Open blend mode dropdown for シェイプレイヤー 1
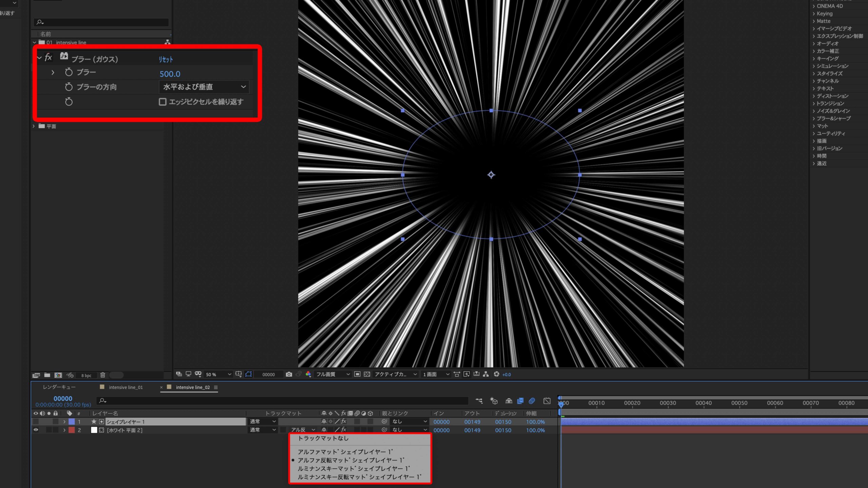 [263, 422]
